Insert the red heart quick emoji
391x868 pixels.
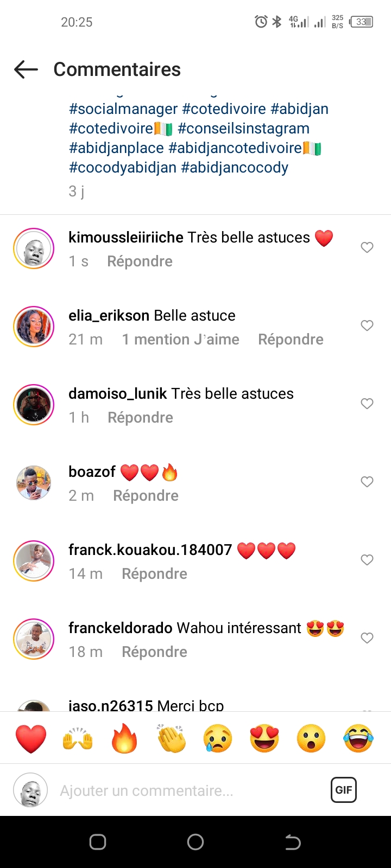pos(31,738)
